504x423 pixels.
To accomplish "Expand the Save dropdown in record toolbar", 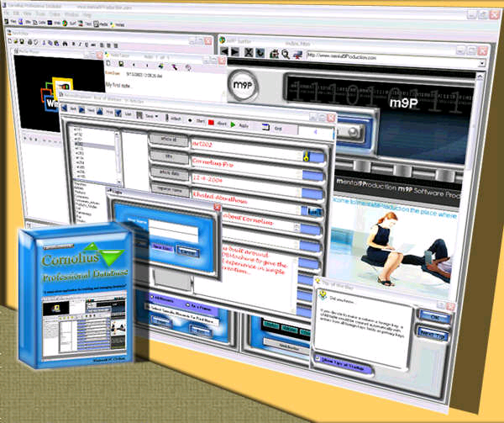I will coord(157,114).
